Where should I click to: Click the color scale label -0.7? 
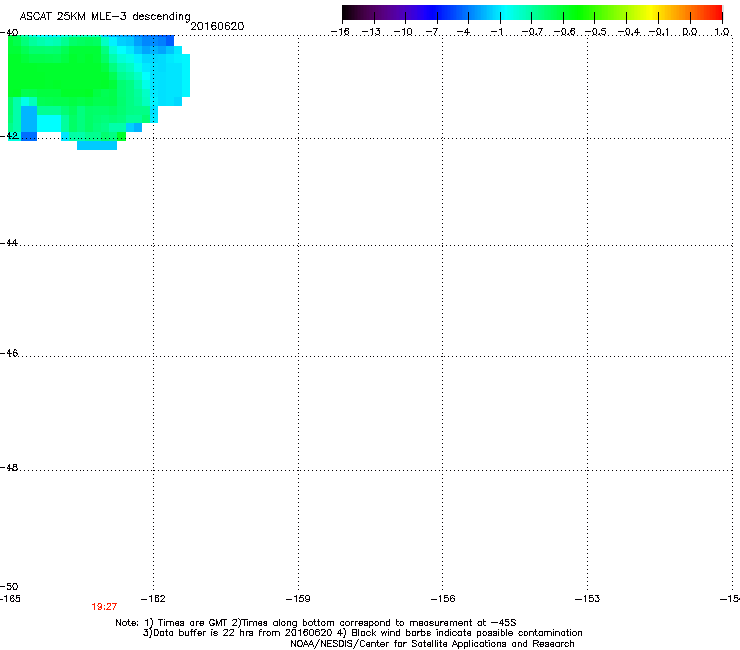[x=532, y=32]
